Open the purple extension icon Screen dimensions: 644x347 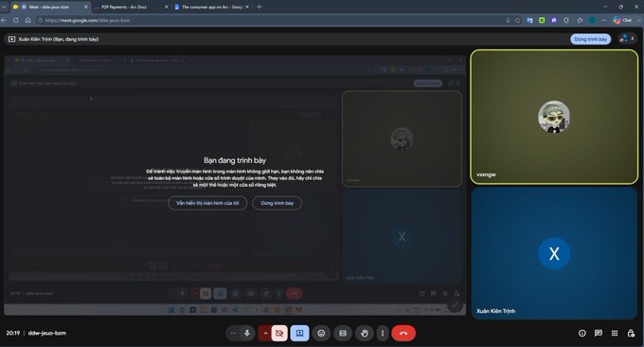pos(554,20)
